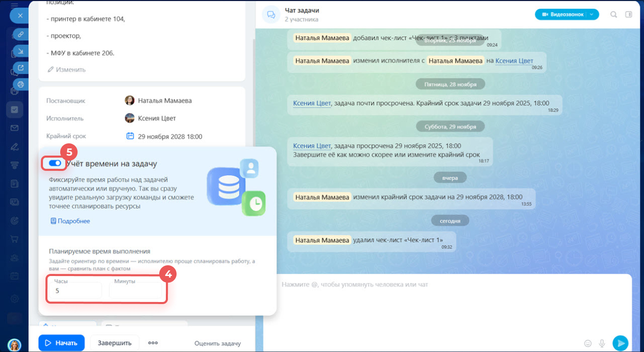
Task: Open the three-dots more actions menu
Action: tap(153, 343)
